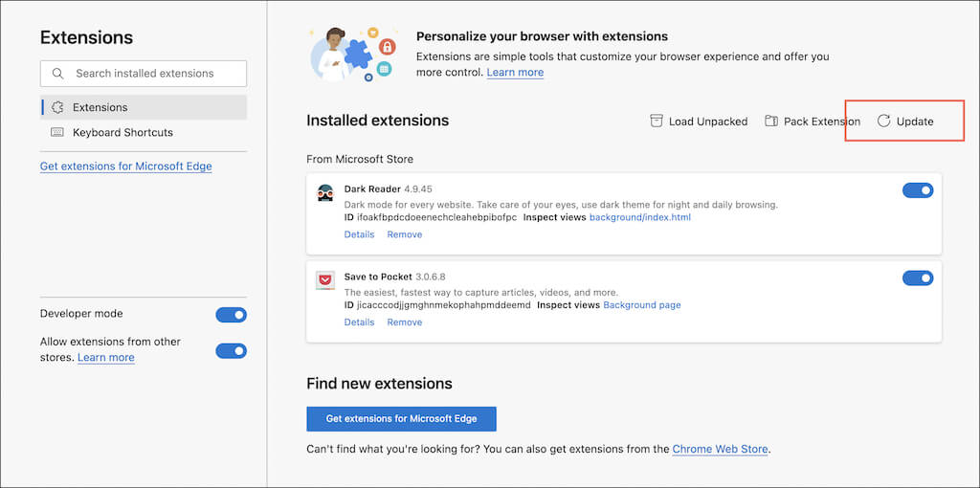Open Dark Reader background/index.html inspect view
This screenshot has height=488, width=980.
[639, 217]
